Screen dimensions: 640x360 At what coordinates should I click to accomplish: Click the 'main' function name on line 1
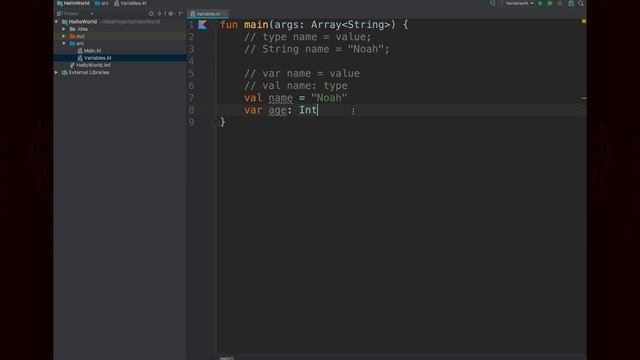(x=256, y=24)
